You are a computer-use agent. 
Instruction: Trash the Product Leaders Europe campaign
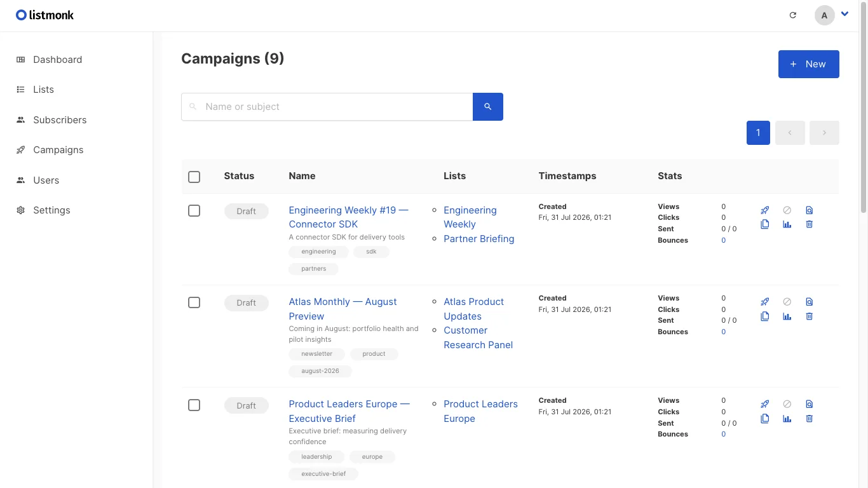click(809, 419)
